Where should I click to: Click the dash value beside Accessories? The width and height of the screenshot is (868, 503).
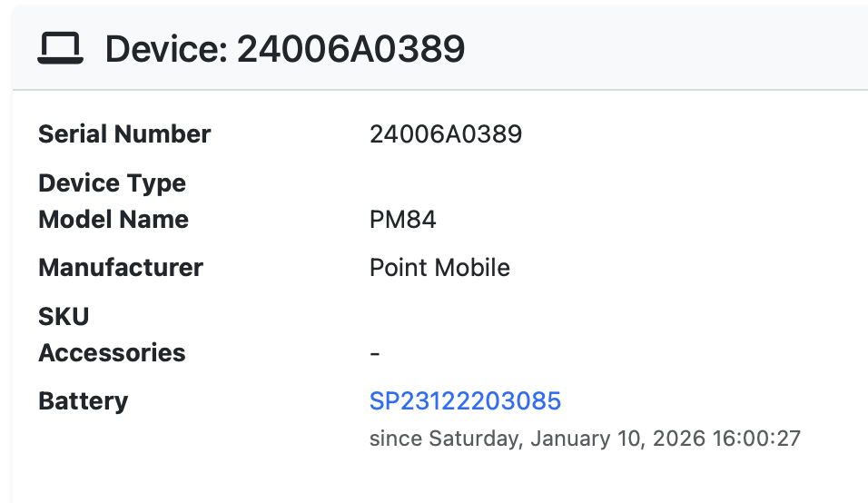375,353
